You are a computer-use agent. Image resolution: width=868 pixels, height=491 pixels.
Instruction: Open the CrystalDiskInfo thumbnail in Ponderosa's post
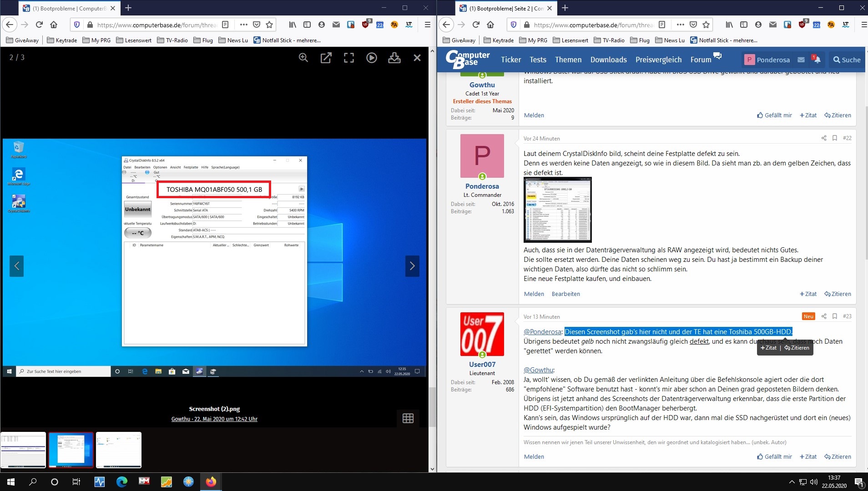[557, 210]
